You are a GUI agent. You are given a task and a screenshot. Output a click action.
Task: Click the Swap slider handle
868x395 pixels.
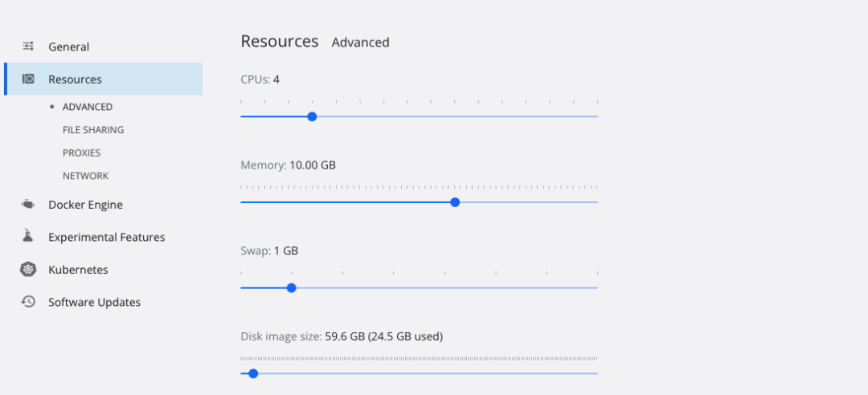tap(291, 287)
